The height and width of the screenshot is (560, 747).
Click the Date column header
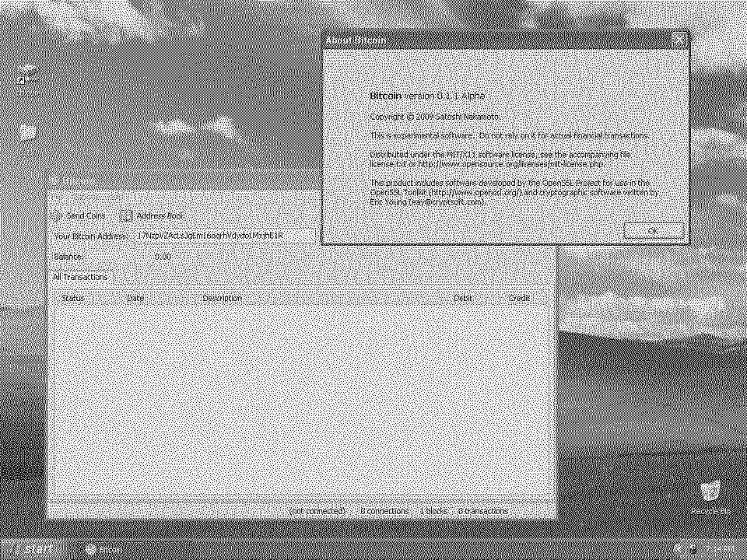(135, 298)
